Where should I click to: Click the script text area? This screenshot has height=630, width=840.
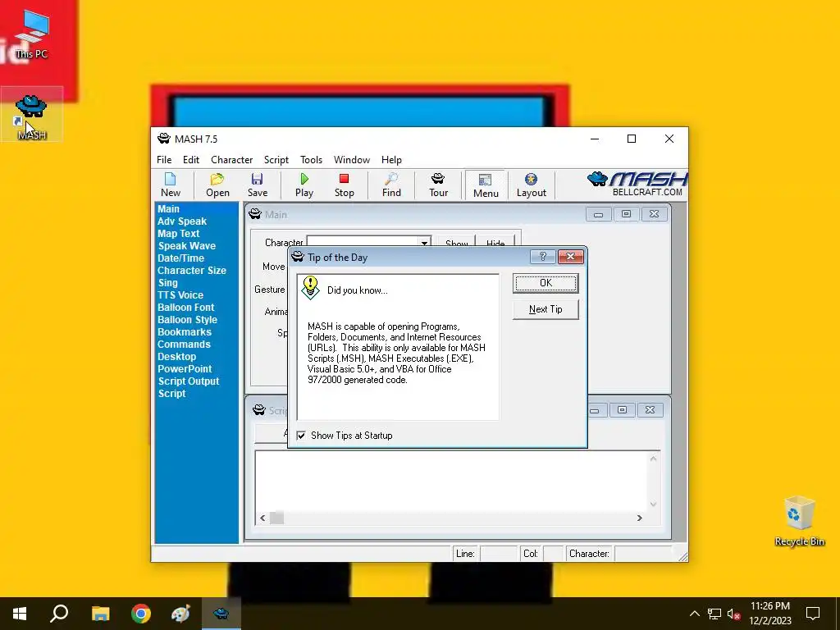(452, 481)
